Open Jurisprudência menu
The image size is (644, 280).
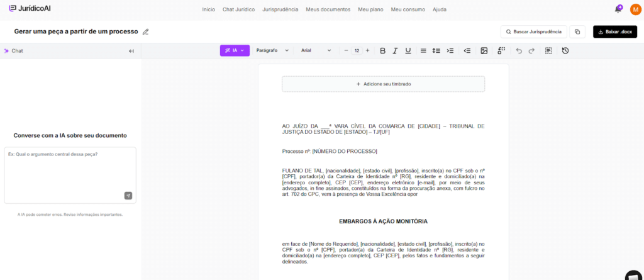tap(280, 9)
